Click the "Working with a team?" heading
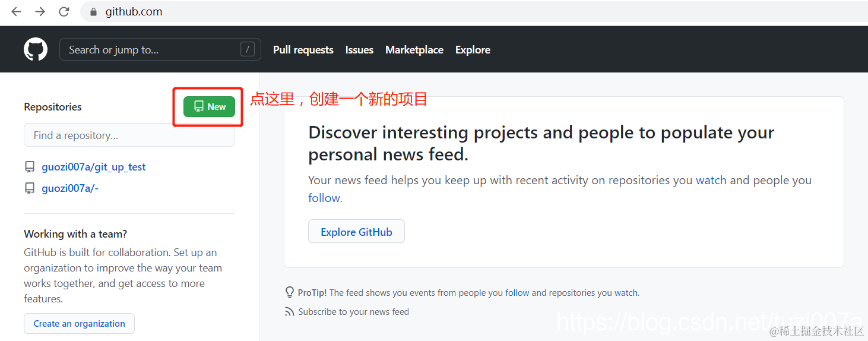 pyautogui.click(x=75, y=233)
